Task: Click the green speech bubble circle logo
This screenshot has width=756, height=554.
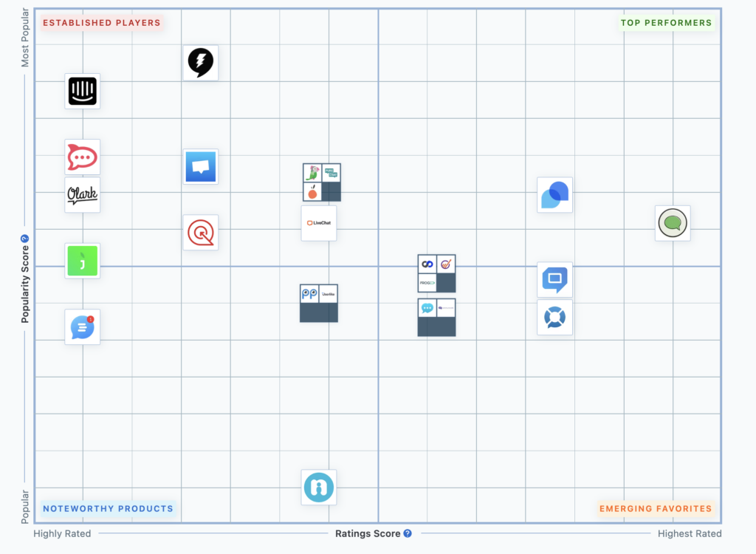Action: coord(673,223)
